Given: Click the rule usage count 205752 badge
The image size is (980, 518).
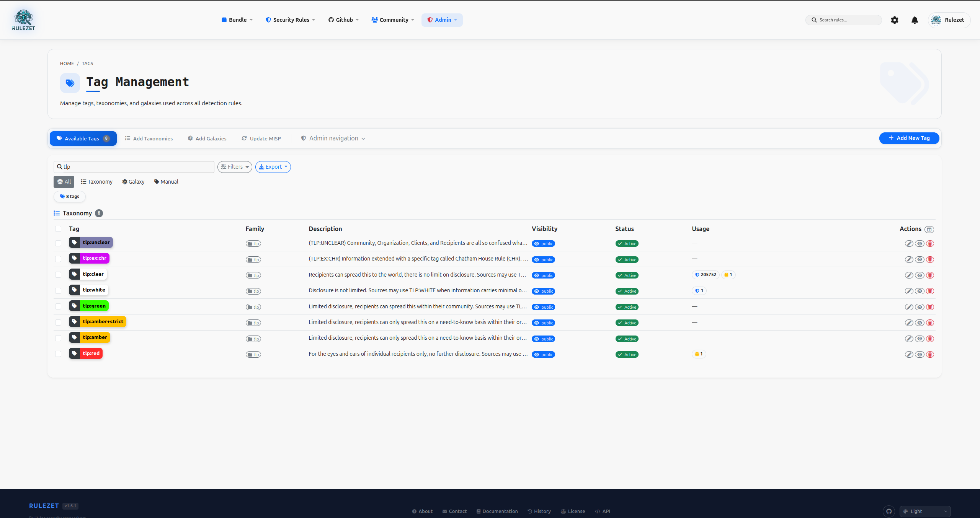Looking at the screenshot, I should pyautogui.click(x=706, y=275).
